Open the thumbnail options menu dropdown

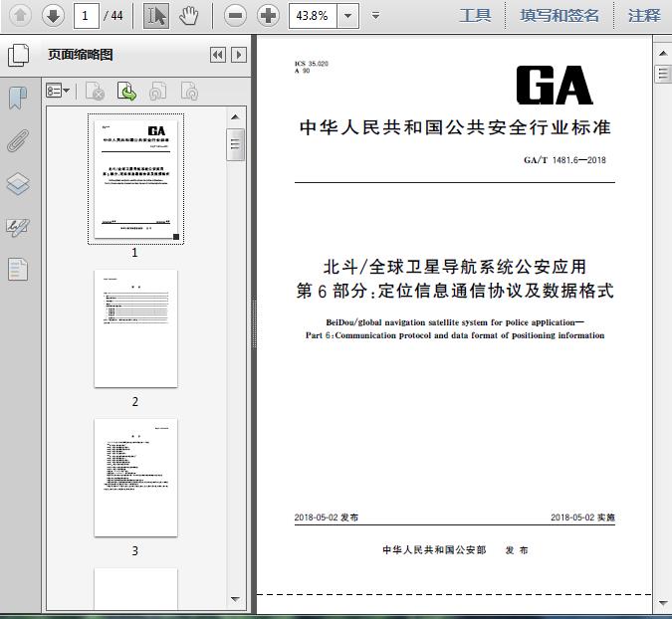pyautogui.click(x=58, y=91)
